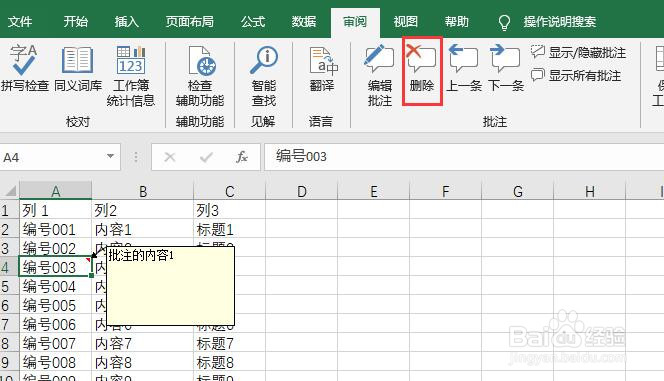Click cell 内容7
This screenshot has width=664, height=381.
point(143,343)
